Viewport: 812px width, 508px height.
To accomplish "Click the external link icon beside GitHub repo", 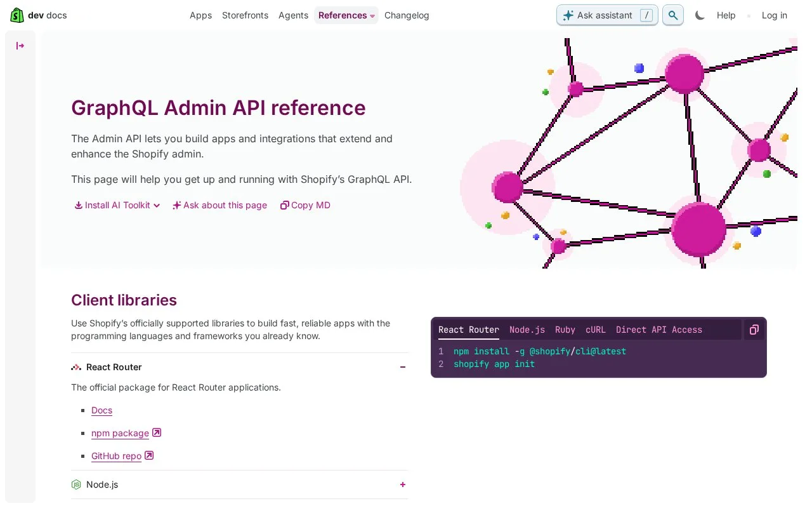I will [x=149, y=455].
